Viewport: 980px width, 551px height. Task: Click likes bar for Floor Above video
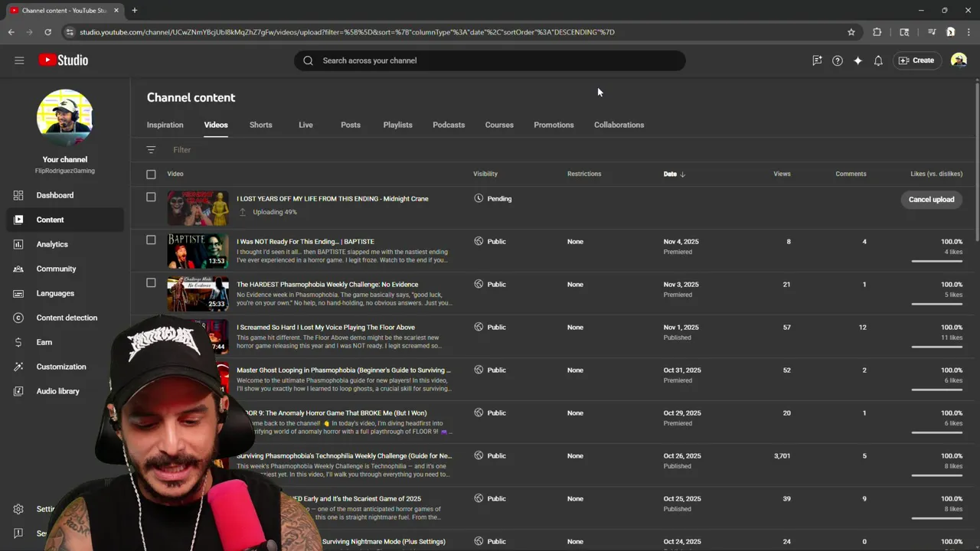pyautogui.click(x=936, y=347)
